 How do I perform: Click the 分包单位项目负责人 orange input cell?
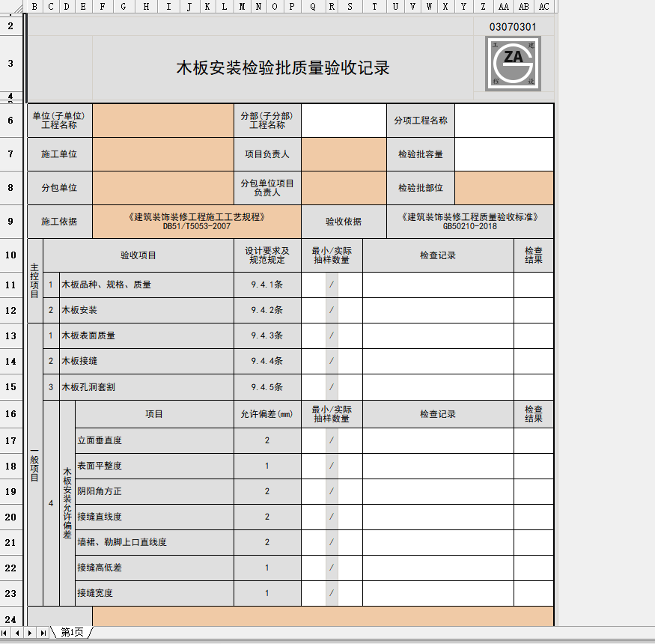(344, 188)
